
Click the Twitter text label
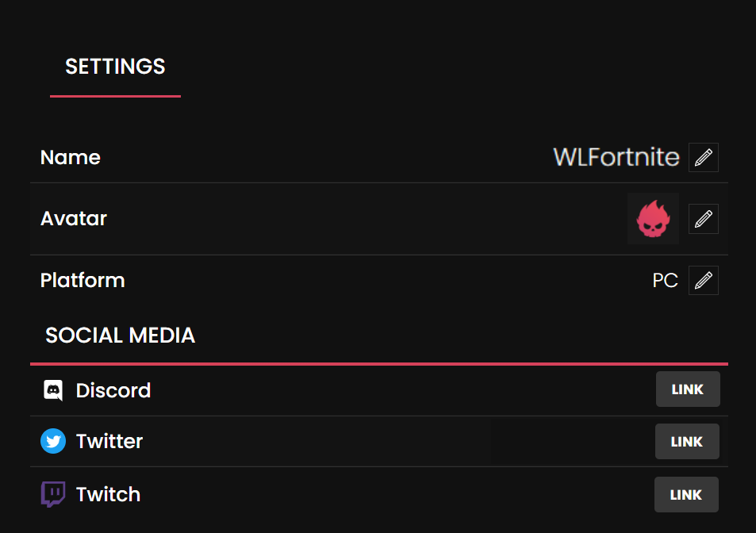[x=109, y=441]
